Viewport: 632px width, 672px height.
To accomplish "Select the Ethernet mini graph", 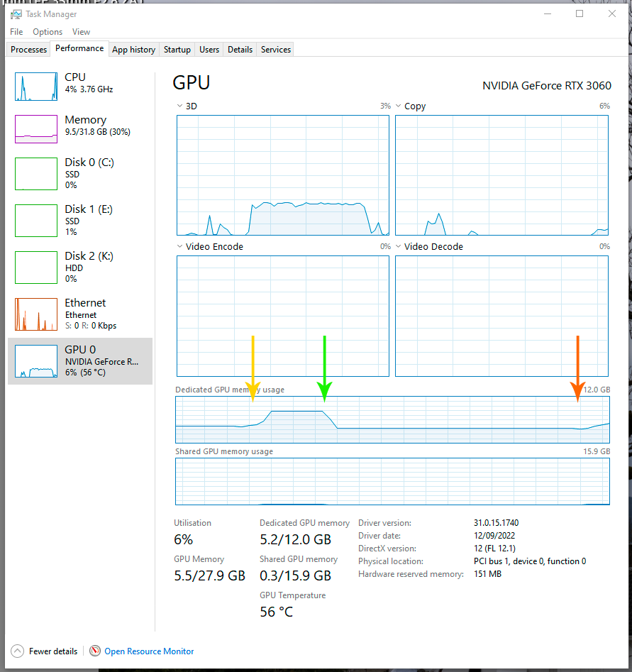I will click(36, 314).
